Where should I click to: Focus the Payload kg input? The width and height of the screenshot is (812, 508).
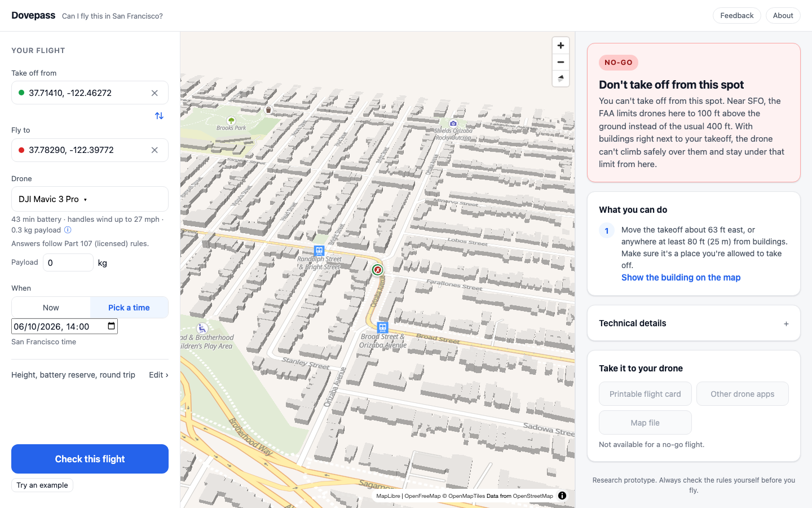pyautogui.click(x=68, y=262)
